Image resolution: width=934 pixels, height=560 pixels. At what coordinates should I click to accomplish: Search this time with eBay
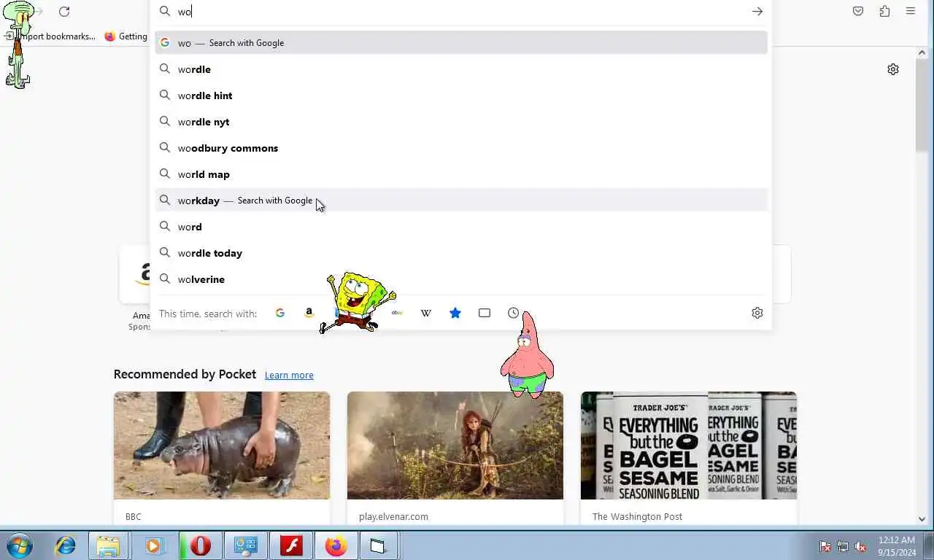[397, 313]
